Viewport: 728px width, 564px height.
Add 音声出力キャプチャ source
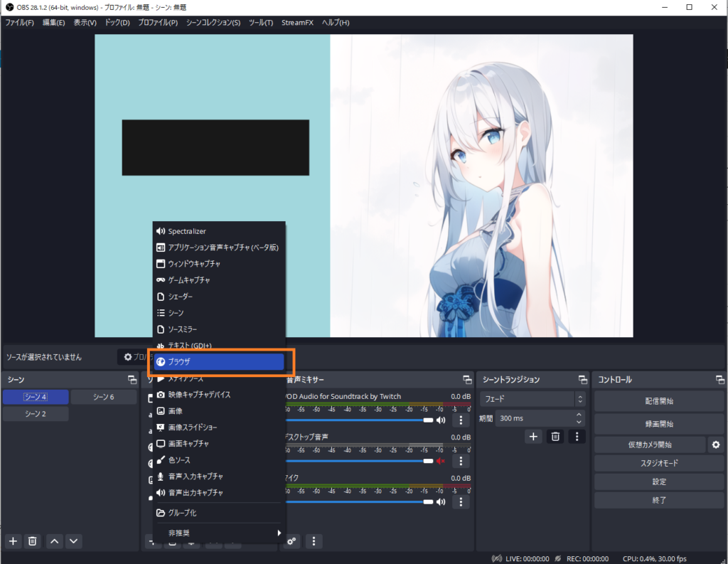[x=219, y=492]
